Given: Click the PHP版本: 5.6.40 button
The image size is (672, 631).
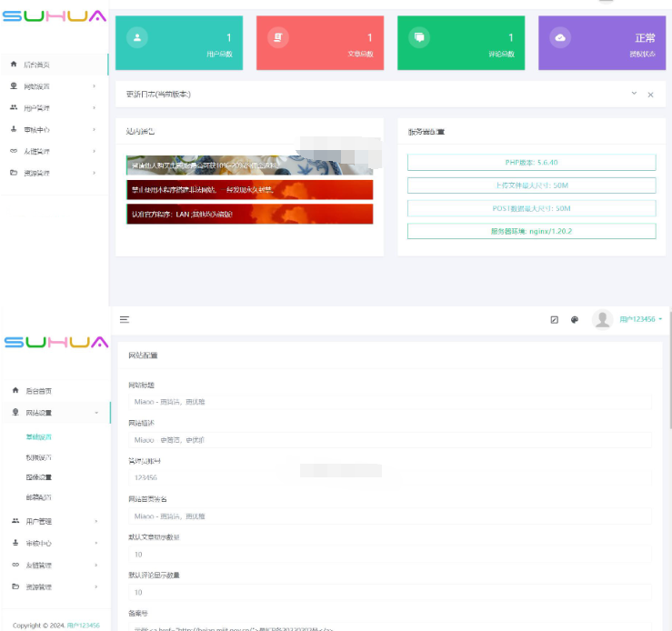Looking at the screenshot, I should 531,163.
